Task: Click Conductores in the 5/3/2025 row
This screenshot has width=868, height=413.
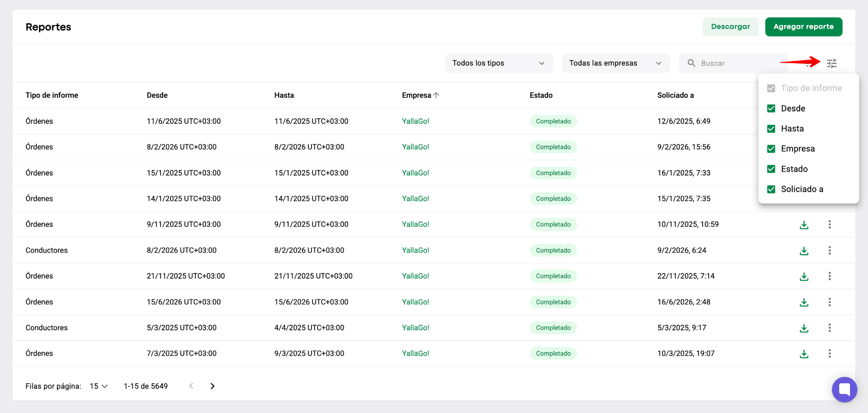Action: tap(47, 328)
